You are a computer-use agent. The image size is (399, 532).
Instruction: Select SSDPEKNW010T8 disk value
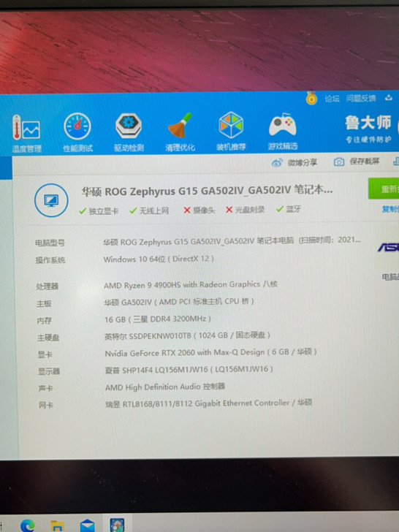(x=187, y=335)
